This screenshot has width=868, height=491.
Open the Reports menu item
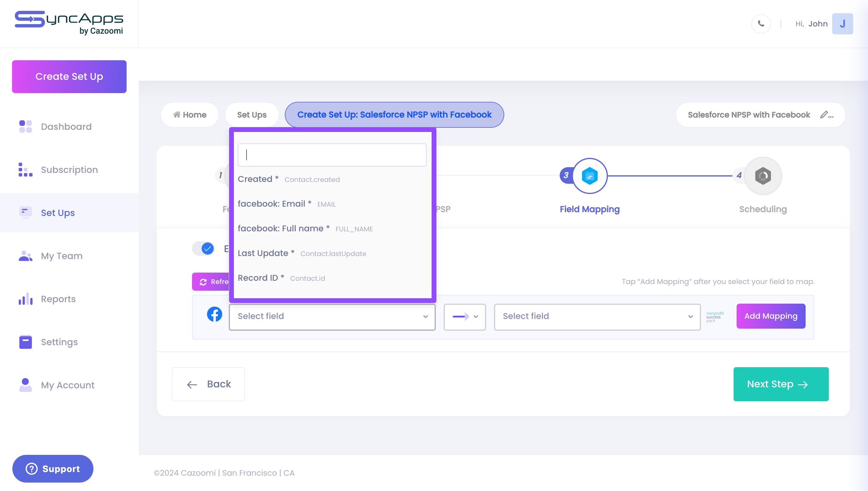[69, 299]
